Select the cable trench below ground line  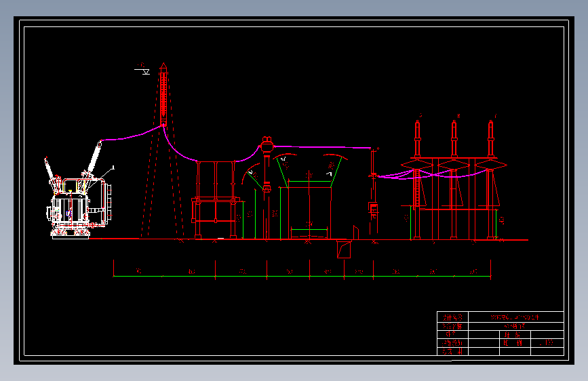click(x=344, y=249)
